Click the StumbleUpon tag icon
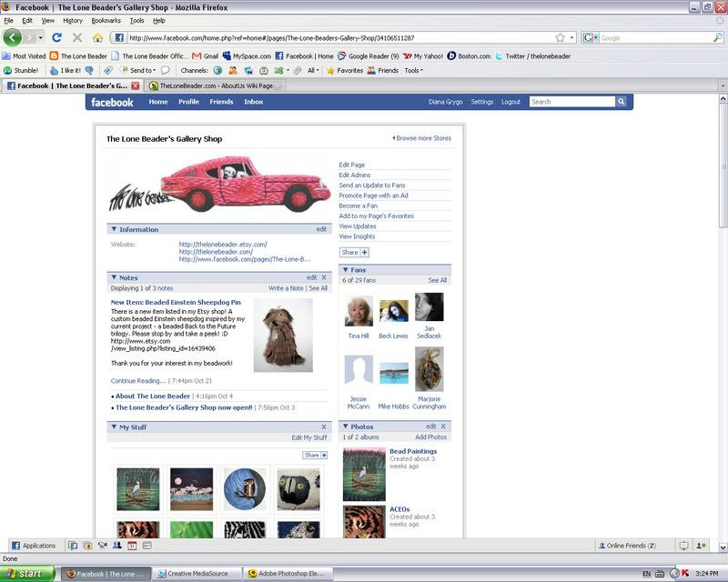The image size is (728, 582). click(108, 71)
